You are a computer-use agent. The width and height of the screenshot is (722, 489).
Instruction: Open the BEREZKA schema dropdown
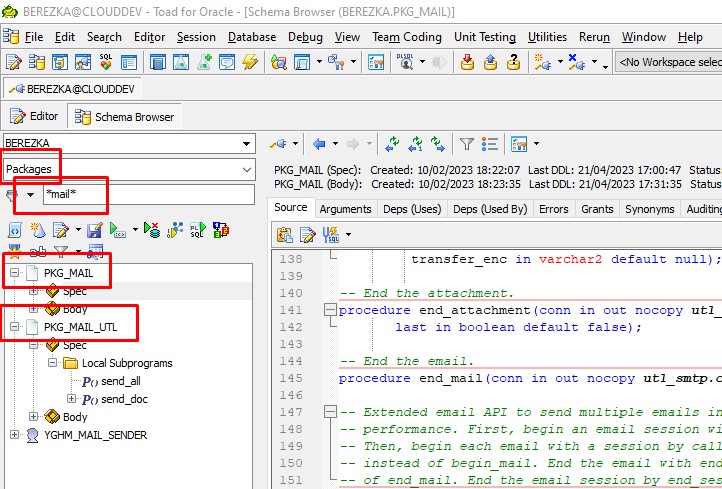click(x=247, y=144)
